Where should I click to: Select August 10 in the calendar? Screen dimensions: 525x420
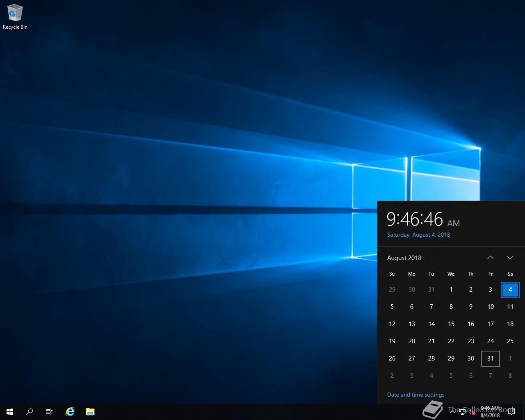[x=491, y=307]
